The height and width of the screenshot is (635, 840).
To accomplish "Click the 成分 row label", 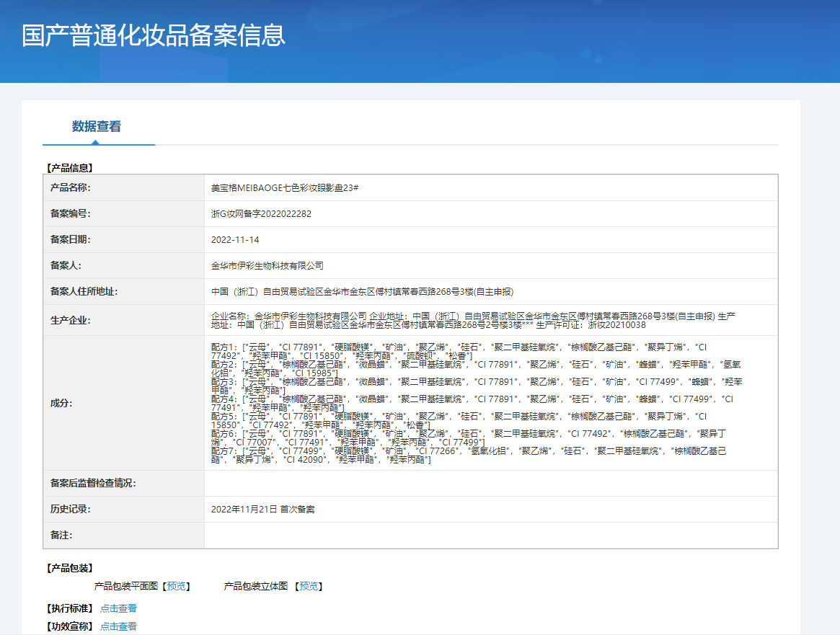I will pyautogui.click(x=61, y=404).
